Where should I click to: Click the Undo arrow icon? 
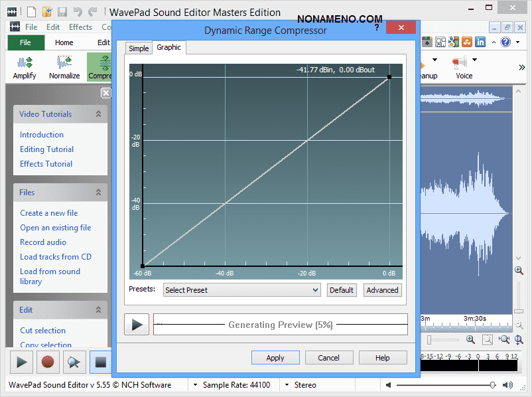[77, 12]
